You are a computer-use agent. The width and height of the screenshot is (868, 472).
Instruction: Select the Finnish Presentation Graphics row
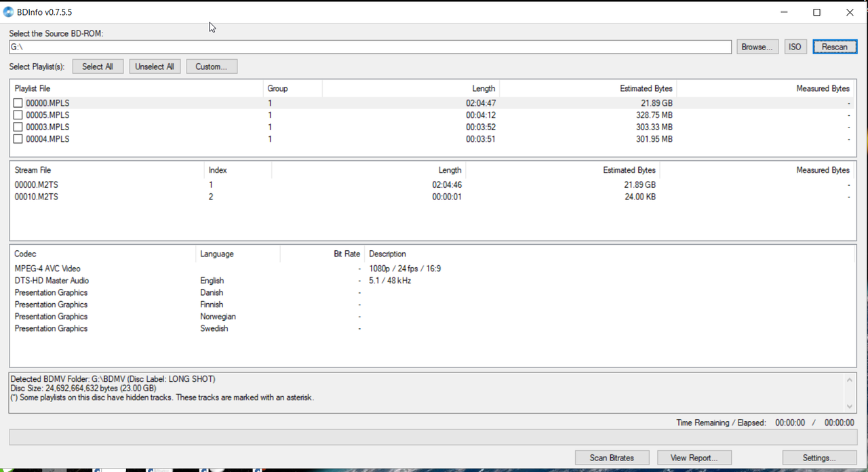(433, 304)
